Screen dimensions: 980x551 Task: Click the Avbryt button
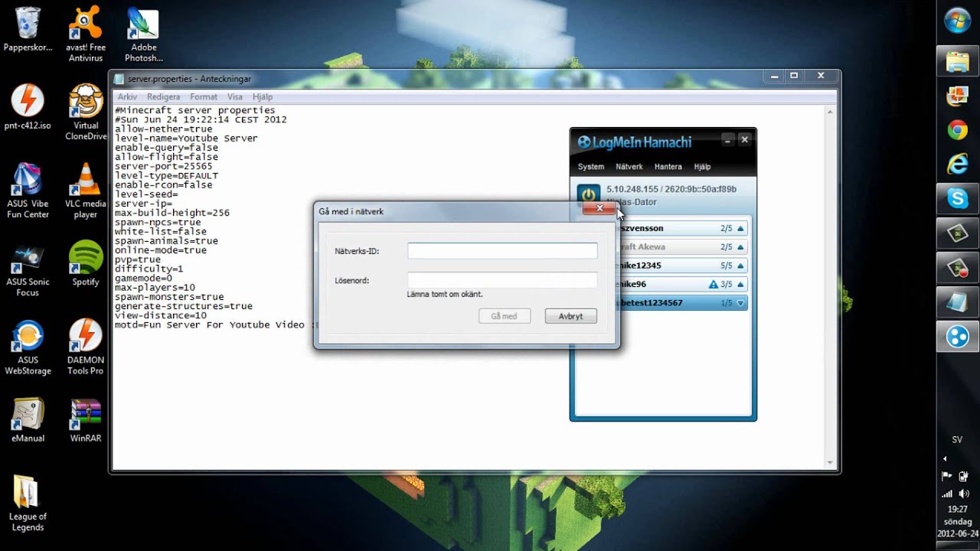coord(570,316)
